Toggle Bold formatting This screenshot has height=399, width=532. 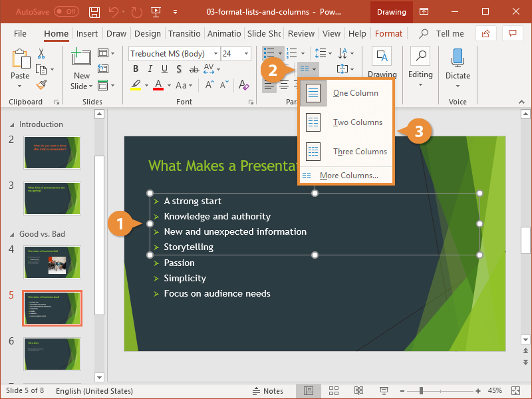coord(136,69)
